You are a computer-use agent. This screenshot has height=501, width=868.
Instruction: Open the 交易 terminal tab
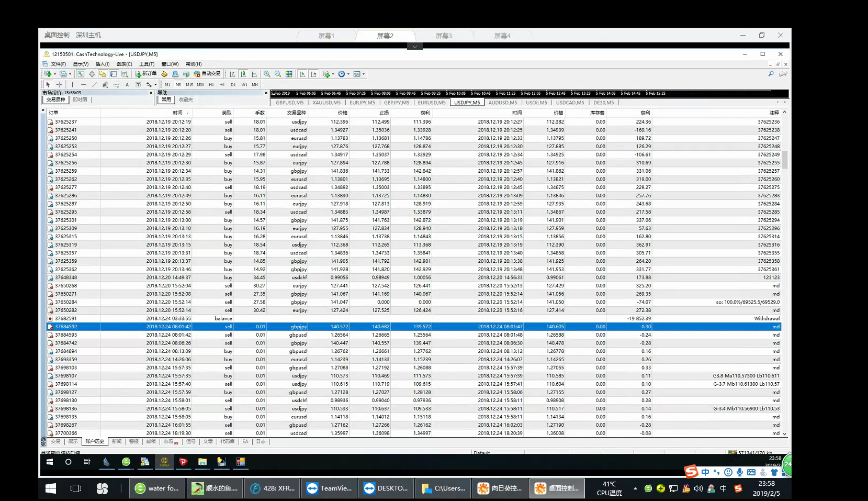coord(55,441)
